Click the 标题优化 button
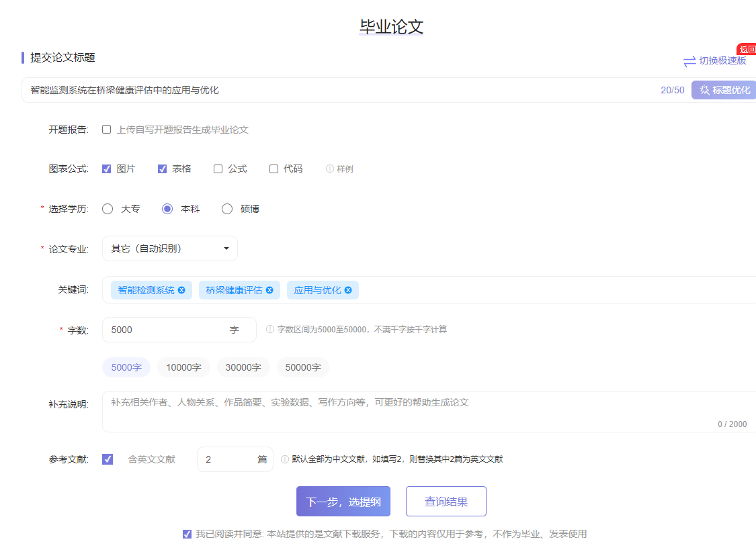The width and height of the screenshot is (756, 558). tap(724, 90)
